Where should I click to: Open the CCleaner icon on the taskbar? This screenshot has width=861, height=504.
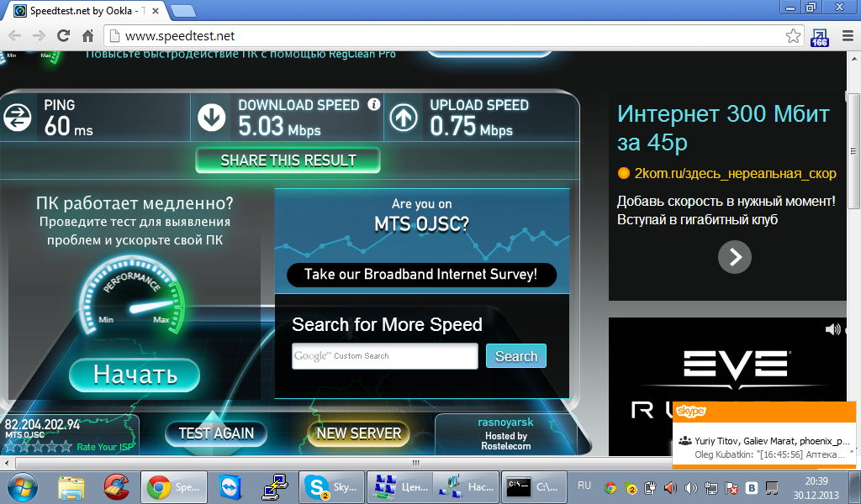click(116, 487)
